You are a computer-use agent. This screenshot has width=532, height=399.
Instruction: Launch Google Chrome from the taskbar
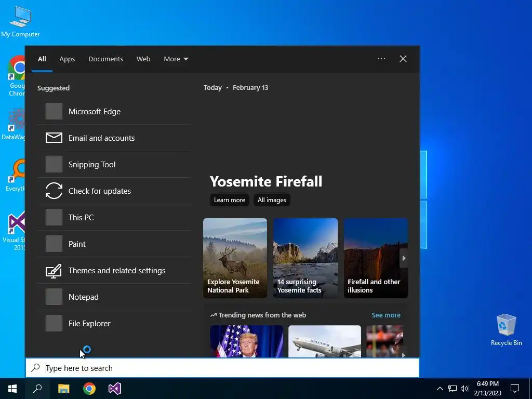(89, 389)
